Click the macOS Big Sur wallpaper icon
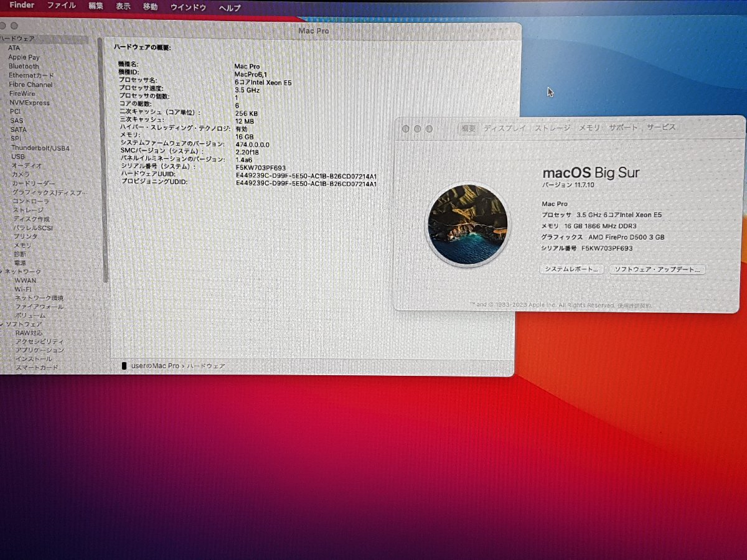 tap(467, 224)
